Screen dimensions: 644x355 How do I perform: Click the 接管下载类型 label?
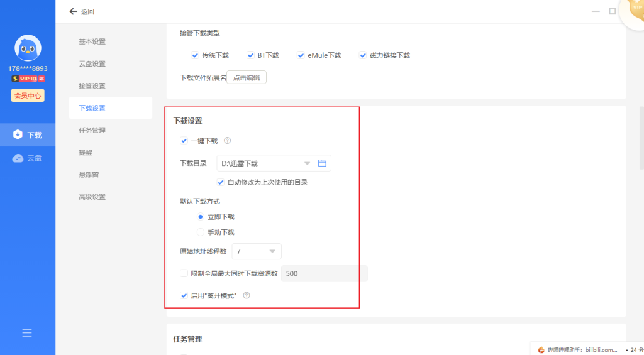coord(200,33)
